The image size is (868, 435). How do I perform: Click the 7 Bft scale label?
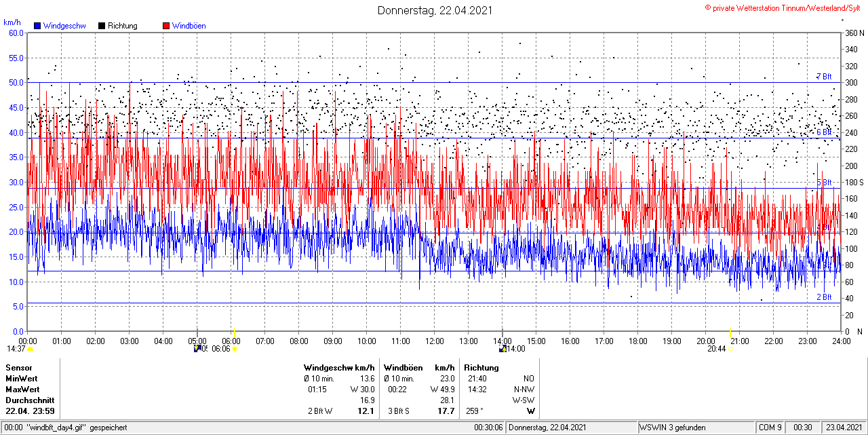(x=824, y=77)
